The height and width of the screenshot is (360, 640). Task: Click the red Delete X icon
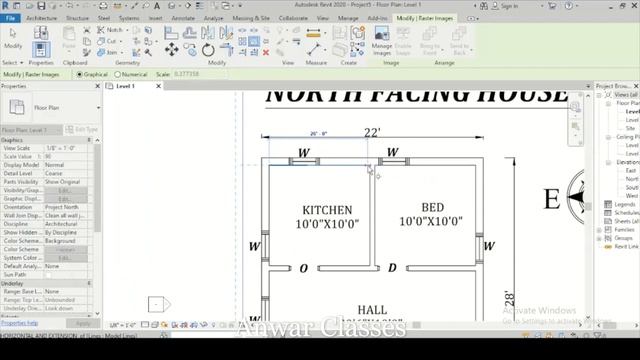point(266,52)
